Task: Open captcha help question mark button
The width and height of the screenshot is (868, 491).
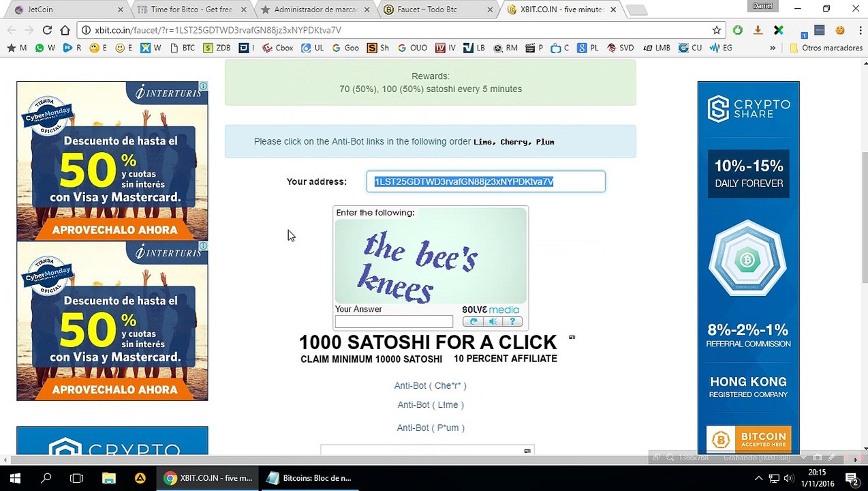Action: [x=512, y=321]
